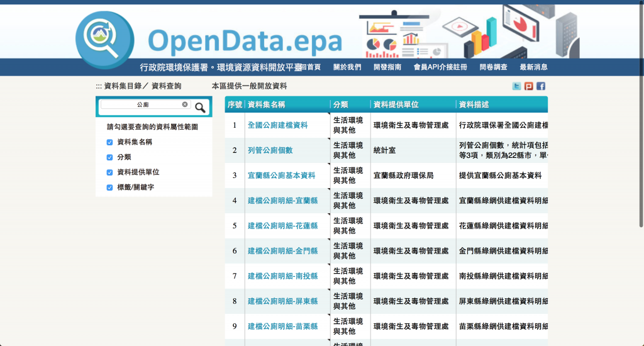Image resolution: width=644 pixels, height=346 pixels.
Task: Share on Twitter icon
Action: (x=517, y=86)
